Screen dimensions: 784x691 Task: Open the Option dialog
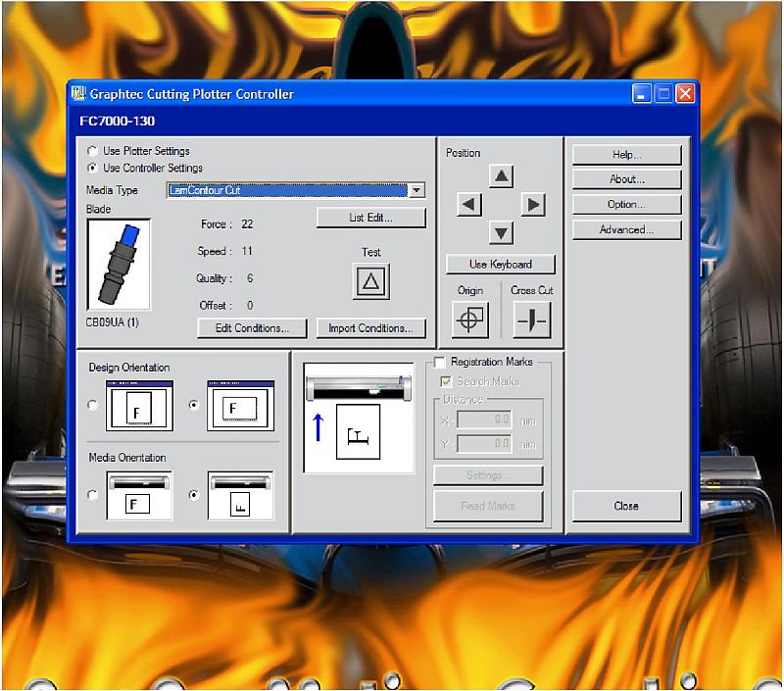point(626,205)
